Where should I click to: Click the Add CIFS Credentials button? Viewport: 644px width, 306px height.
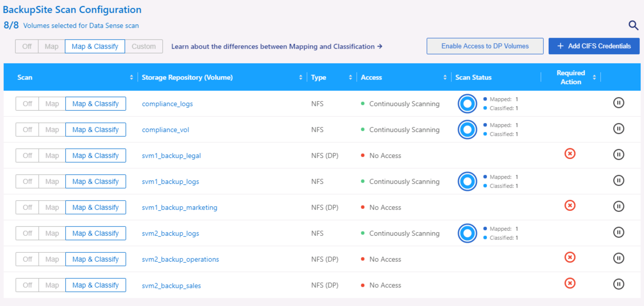tap(594, 46)
